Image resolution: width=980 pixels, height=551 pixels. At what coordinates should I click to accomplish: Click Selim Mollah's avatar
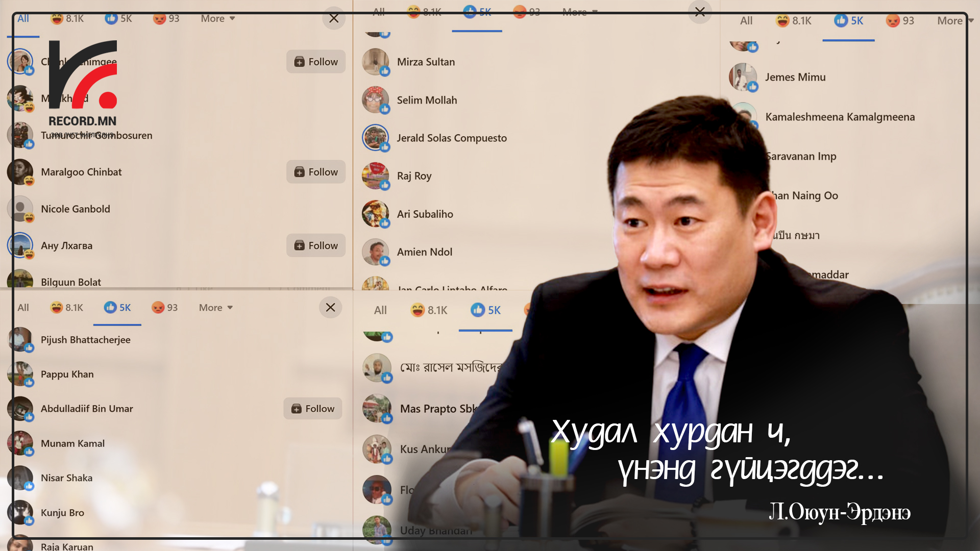(x=376, y=100)
